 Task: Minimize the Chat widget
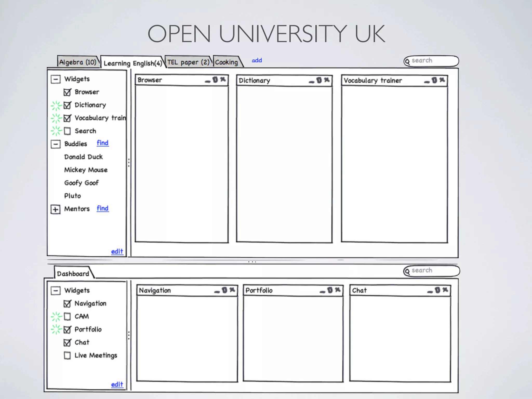pyautogui.click(x=430, y=292)
